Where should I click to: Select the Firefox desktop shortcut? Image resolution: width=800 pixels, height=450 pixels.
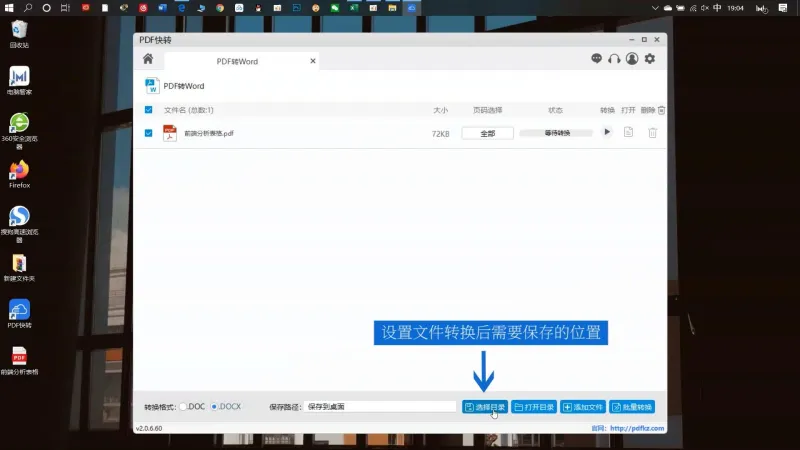[19, 174]
